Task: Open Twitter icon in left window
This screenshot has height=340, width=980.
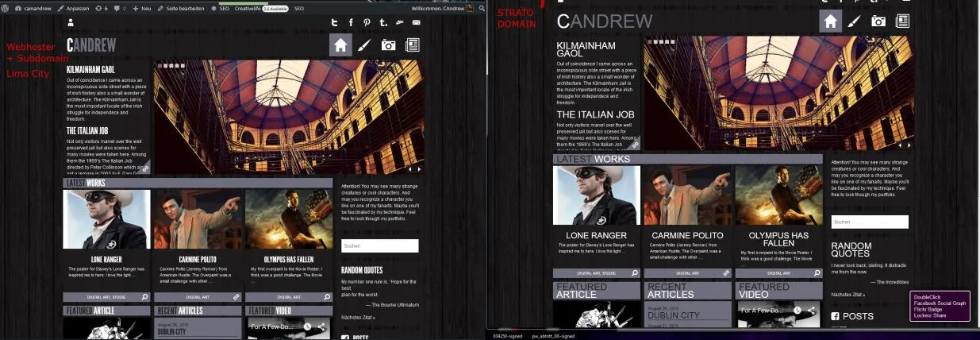Action: click(x=335, y=22)
